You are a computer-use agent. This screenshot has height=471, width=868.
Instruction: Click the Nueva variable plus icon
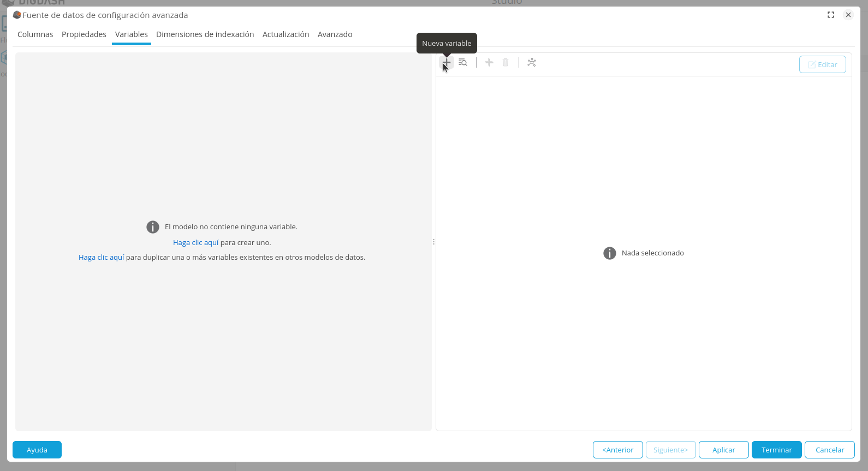pyautogui.click(x=446, y=63)
